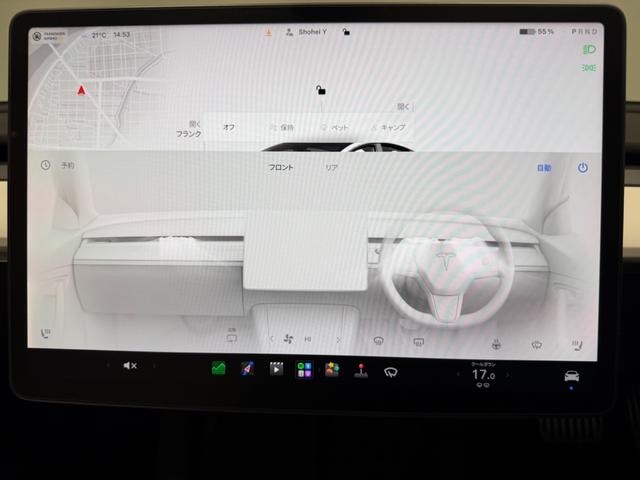The height and width of the screenshot is (480, 640).
Task: Decrease fan speed with left chevron
Action: (272, 338)
